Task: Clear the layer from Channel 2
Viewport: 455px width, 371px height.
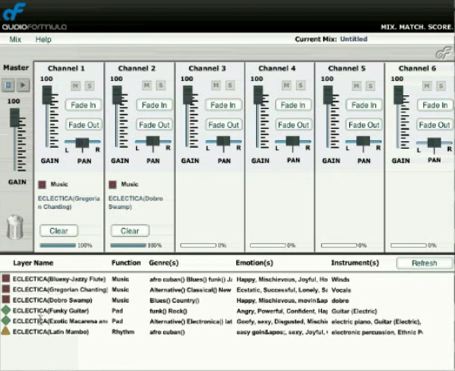Action: point(130,231)
